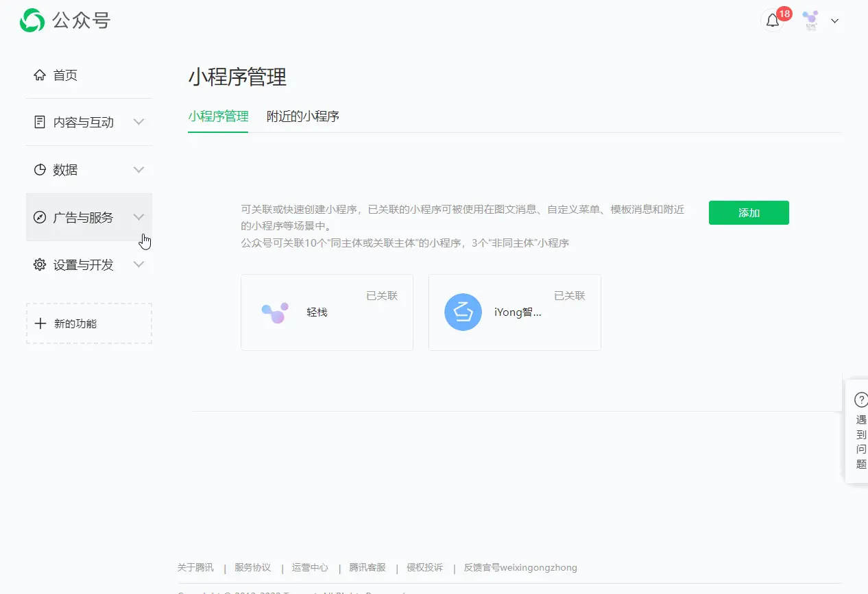Screen dimensions: 868x594
Task: Expand the 设置与开发 section chevron
Action: click(138, 264)
